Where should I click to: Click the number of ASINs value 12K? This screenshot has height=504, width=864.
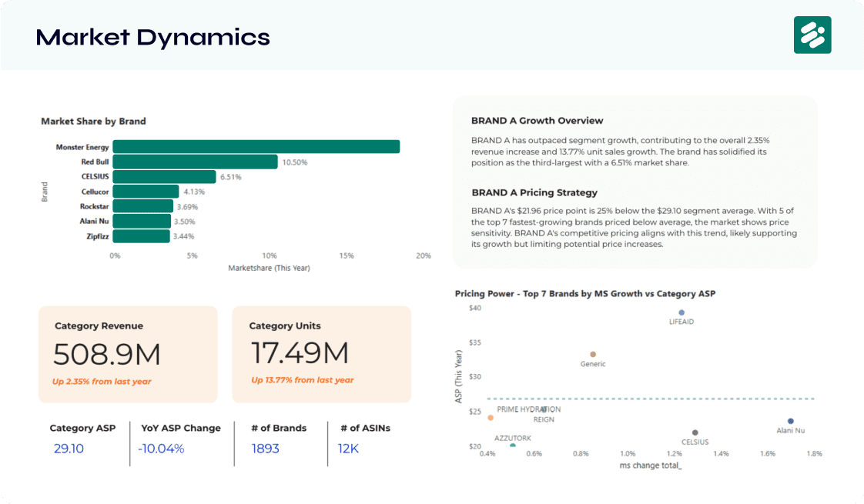point(348,449)
